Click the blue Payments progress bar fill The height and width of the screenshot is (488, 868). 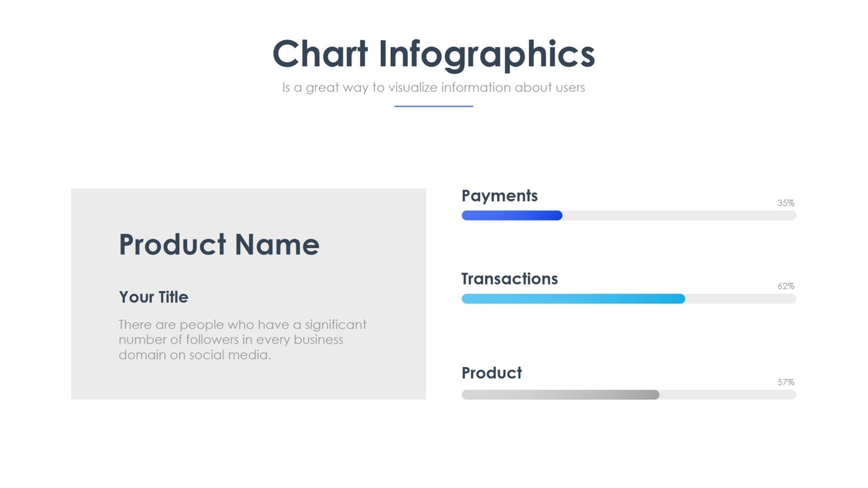point(512,215)
